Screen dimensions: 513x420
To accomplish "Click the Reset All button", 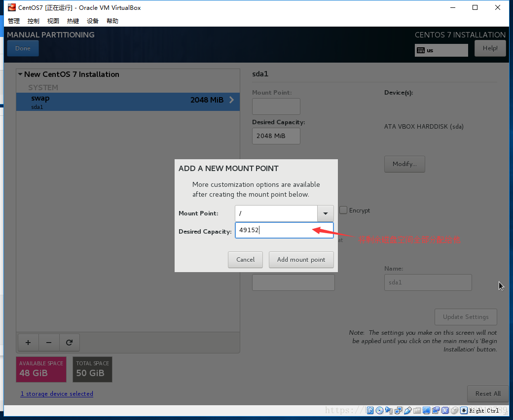I will click(x=488, y=393).
